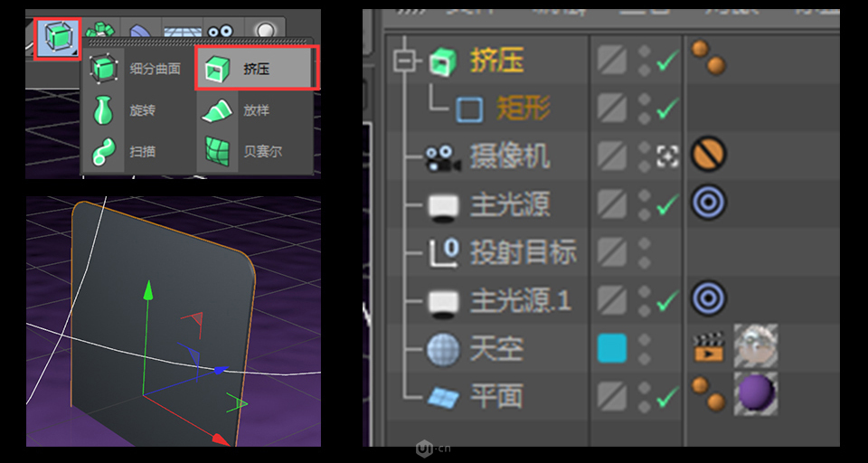Toggle visibility dots for 天空
Image resolution: width=868 pixels, height=463 pixels.
[x=645, y=349]
